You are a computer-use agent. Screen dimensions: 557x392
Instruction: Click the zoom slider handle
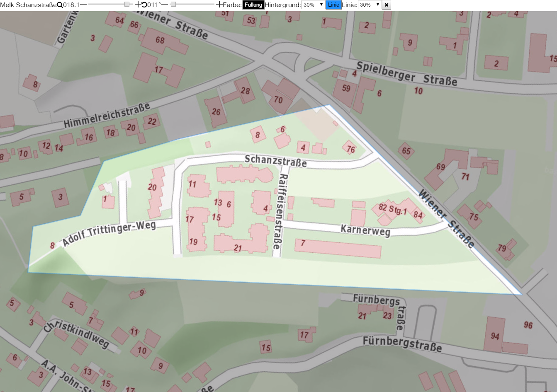point(127,5)
